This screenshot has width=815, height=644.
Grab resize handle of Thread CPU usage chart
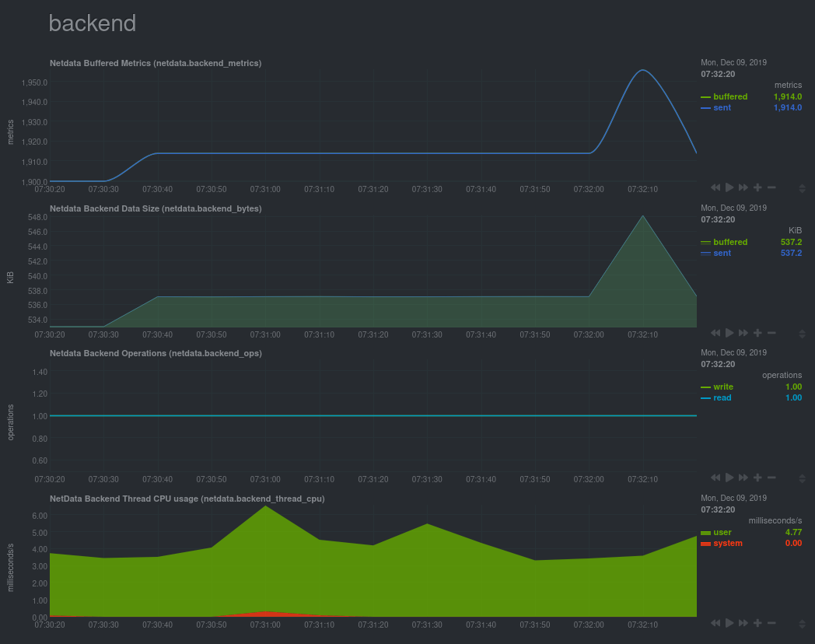[x=802, y=624]
